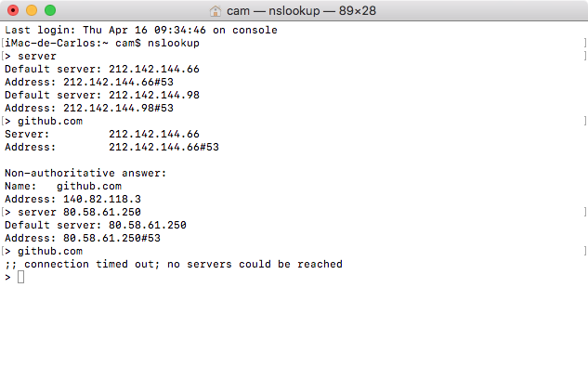This screenshot has width=588, height=392.
Task: Close the nslookup terminal window
Action: pos(13,10)
